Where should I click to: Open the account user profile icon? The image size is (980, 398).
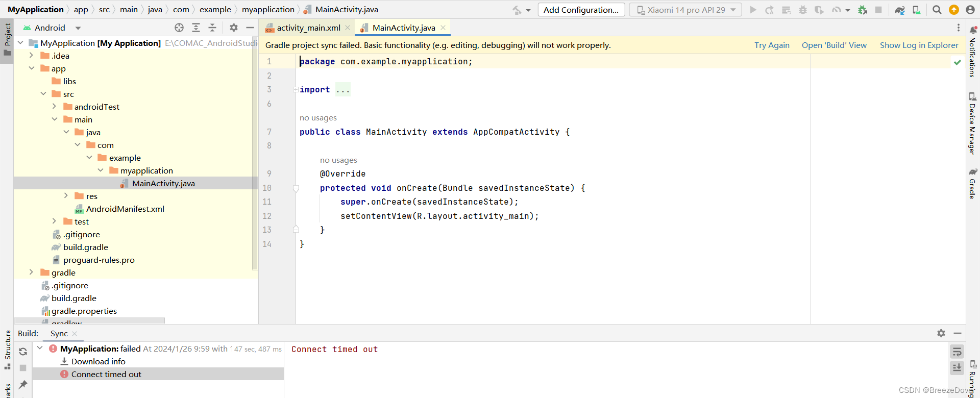click(970, 10)
